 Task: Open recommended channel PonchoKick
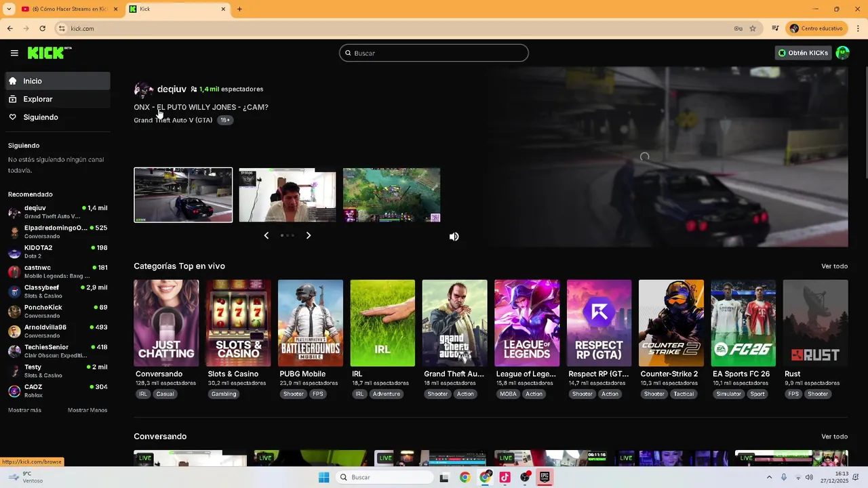coord(58,311)
